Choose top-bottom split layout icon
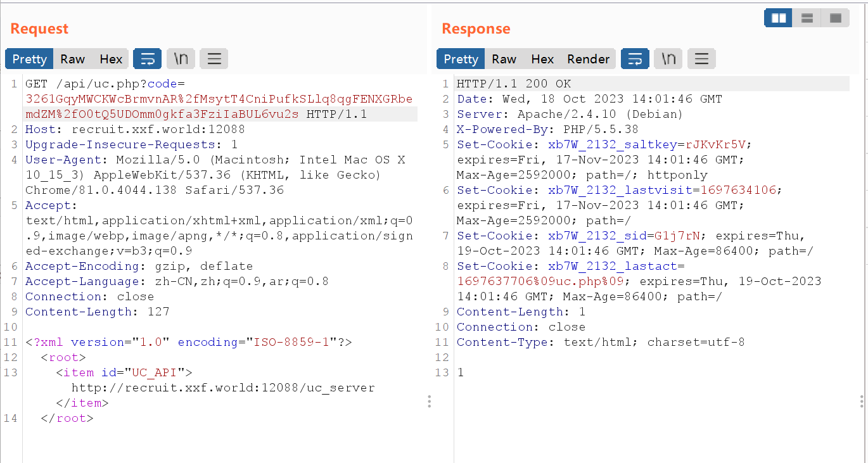This screenshot has width=868, height=463. tap(807, 18)
